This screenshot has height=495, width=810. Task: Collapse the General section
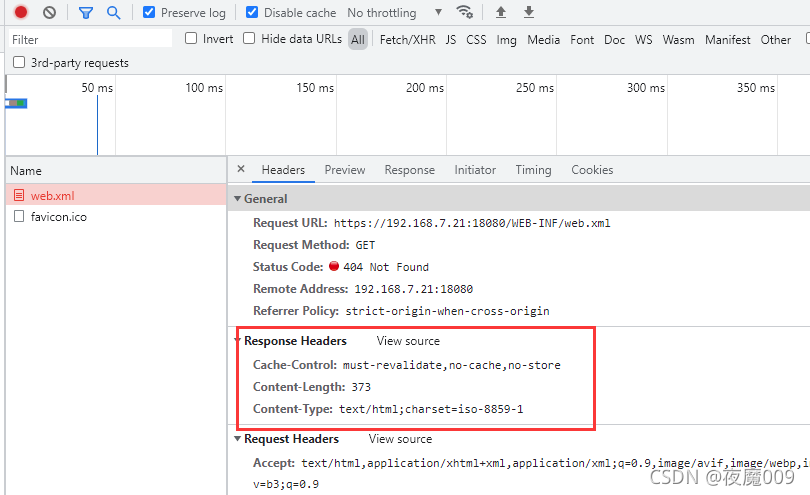[238, 198]
